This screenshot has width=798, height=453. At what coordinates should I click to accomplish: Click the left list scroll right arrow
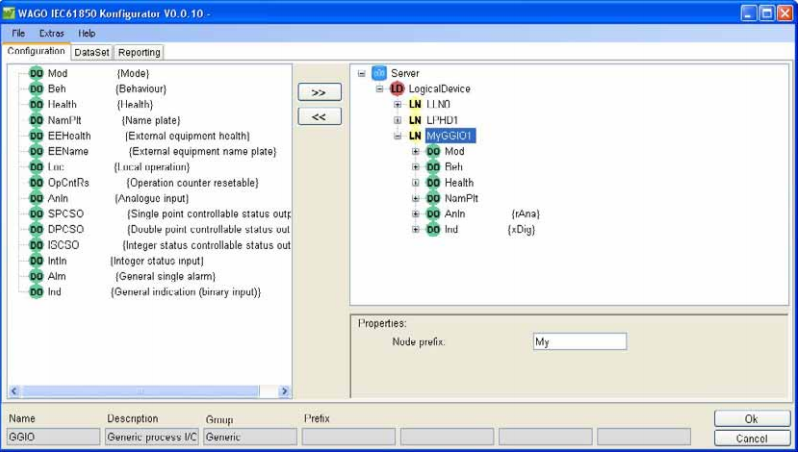tap(284, 391)
